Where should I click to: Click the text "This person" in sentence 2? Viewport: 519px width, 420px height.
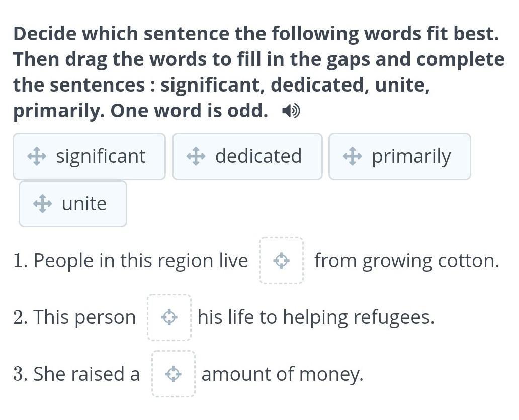[84, 318]
